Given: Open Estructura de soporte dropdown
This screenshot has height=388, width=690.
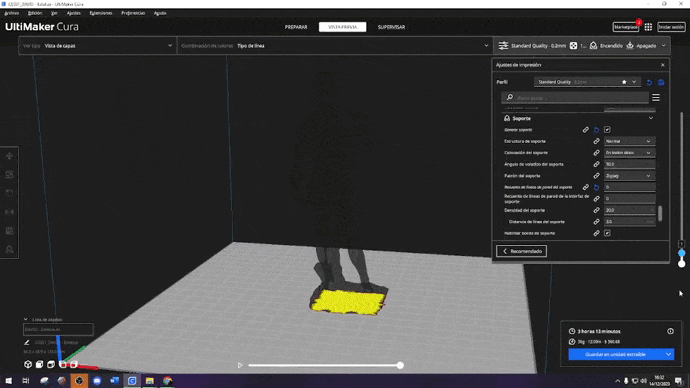Looking at the screenshot, I should [629, 141].
